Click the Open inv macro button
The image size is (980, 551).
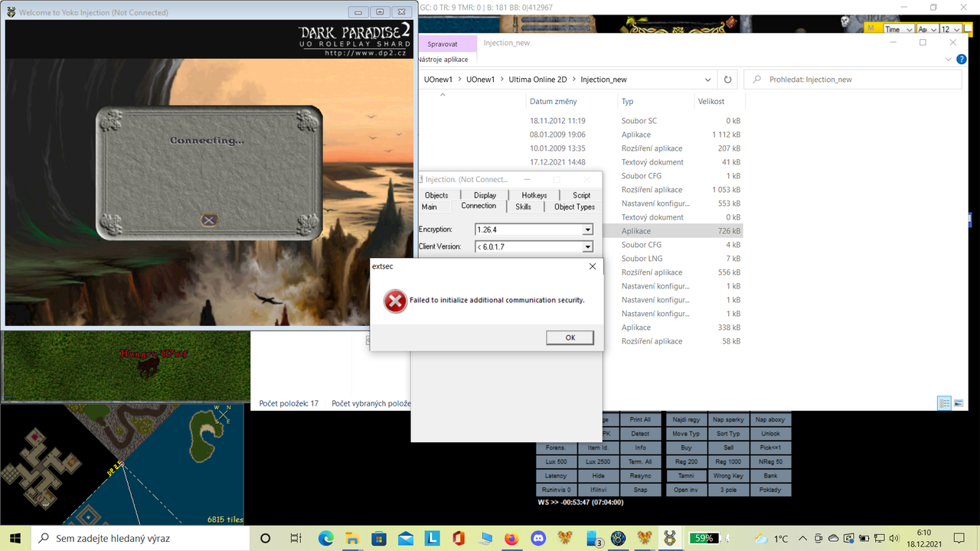click(x=686, y=490)
